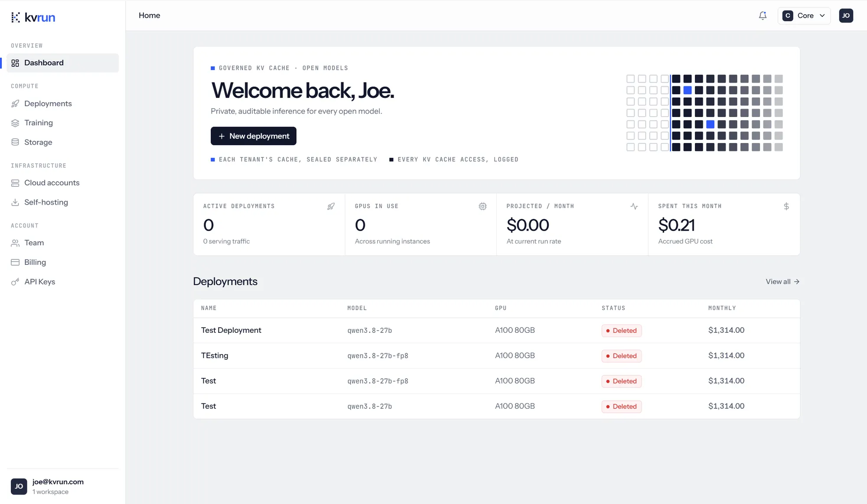Click rocket icon in Active Deployments card
The height and width of the screenshot is (504, 867).
coord(331,206)
